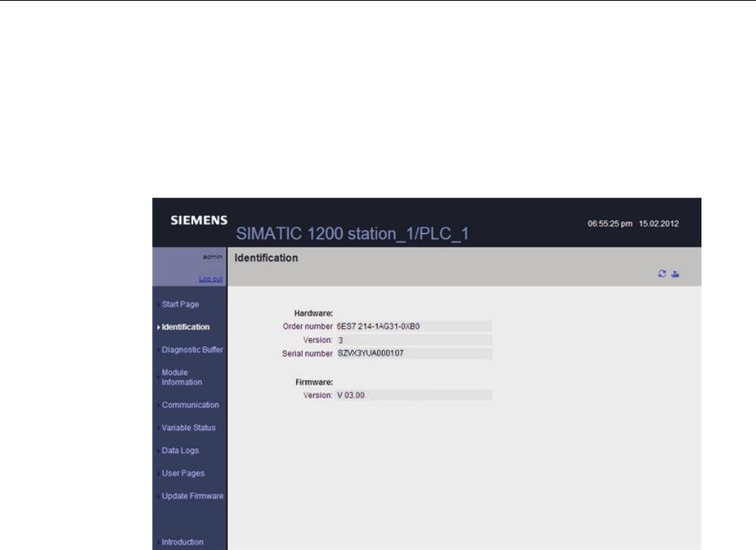
Task: Go to Update Firmware page
Action: pyautogui.click(x=192, y=495)
